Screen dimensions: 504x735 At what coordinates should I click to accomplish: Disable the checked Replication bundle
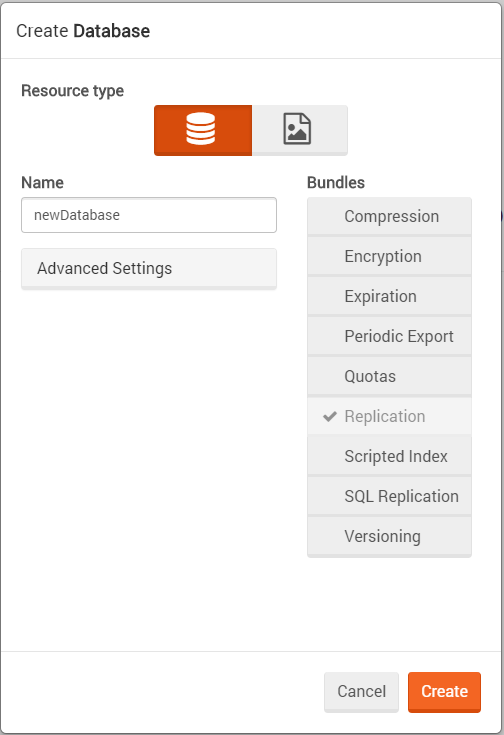click(389, 416)
